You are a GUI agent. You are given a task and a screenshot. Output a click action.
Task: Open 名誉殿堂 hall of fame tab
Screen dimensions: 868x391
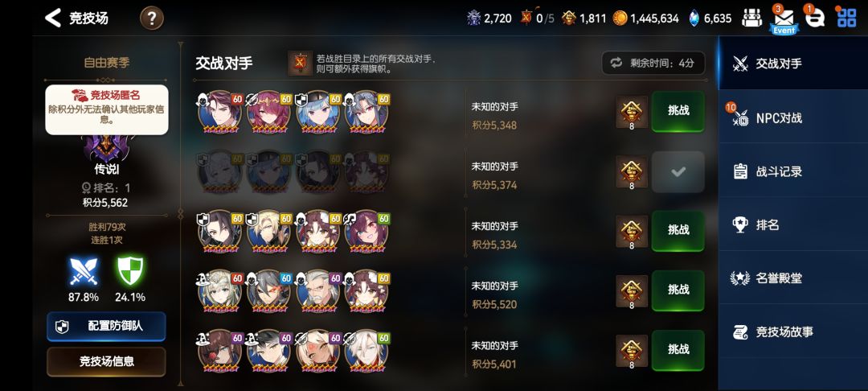pyautogui.click(x=793, y=278)
